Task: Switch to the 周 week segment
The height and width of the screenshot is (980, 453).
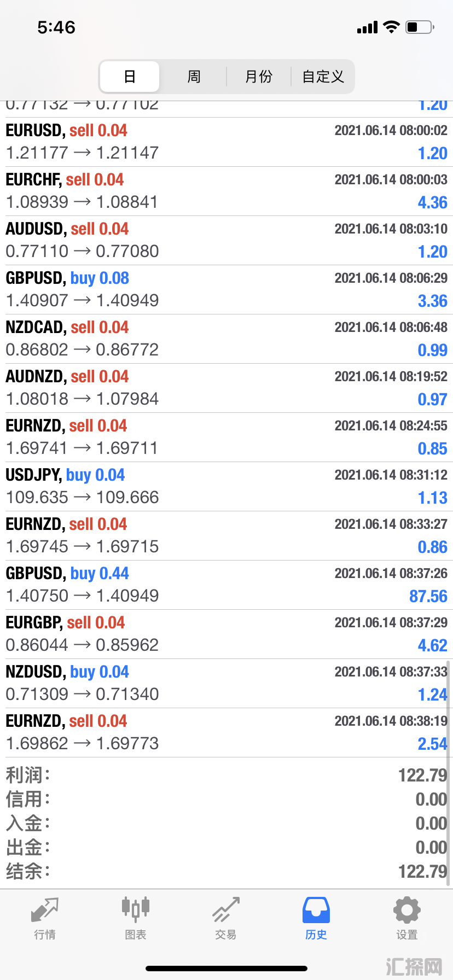Action: pyautogui.click(x=194, y=77)
